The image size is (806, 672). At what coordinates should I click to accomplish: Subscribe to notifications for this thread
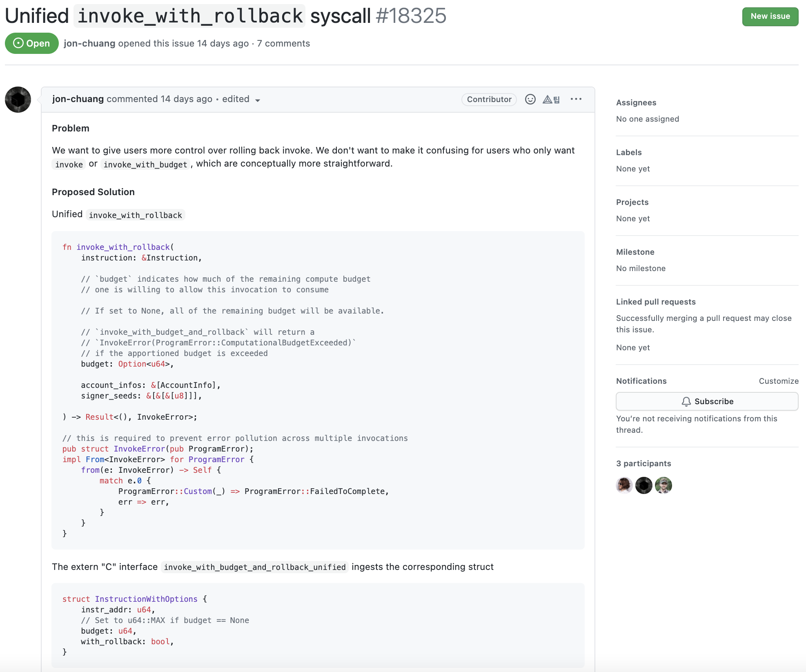(x=707, y=401)
